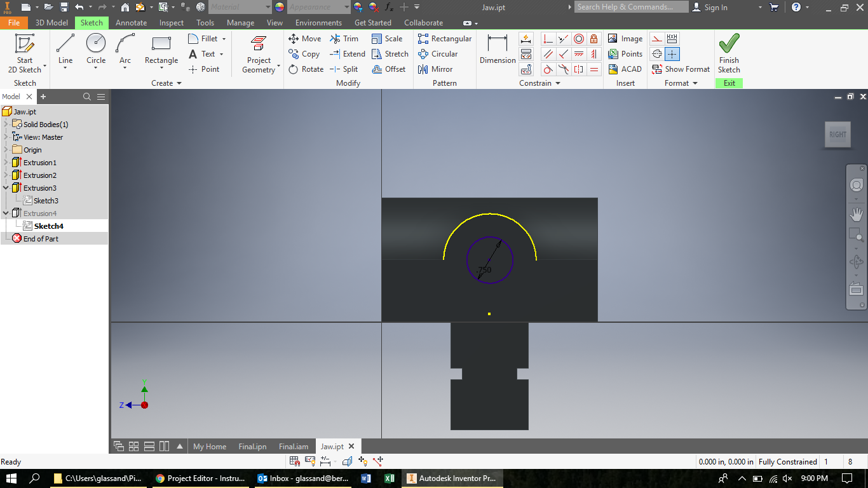Screen dimensions: 868x488
Task: Click the Project Geometry tool
Action: (x=259, y=54)
